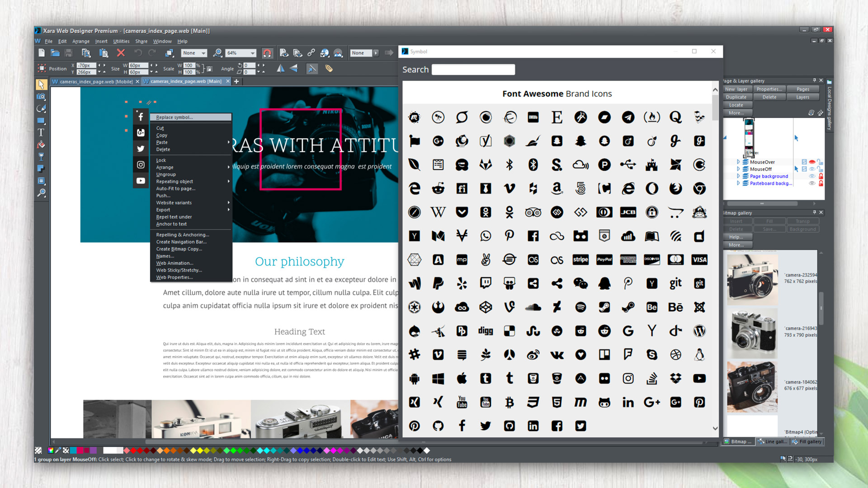868x488 pixels.
Task: Click the YouTube brand icon in Font Awesome grid
Action: (x=699, y=378)
